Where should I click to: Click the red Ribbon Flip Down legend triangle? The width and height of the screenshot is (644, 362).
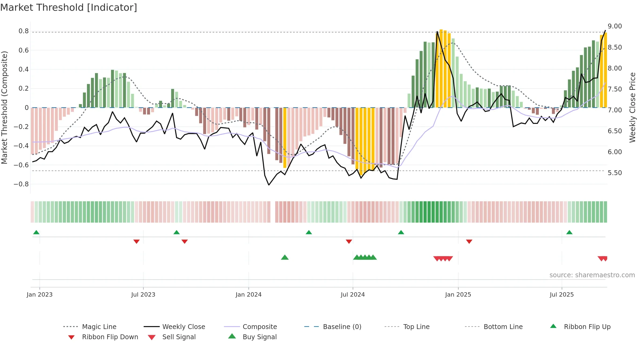(x=71, y=337)
